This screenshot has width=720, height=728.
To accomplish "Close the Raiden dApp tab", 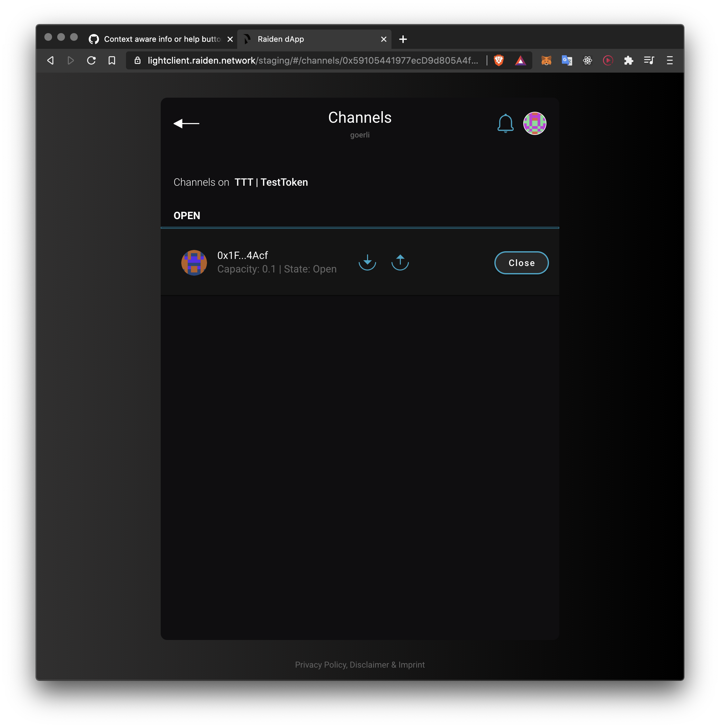I will tap(383, 39).
